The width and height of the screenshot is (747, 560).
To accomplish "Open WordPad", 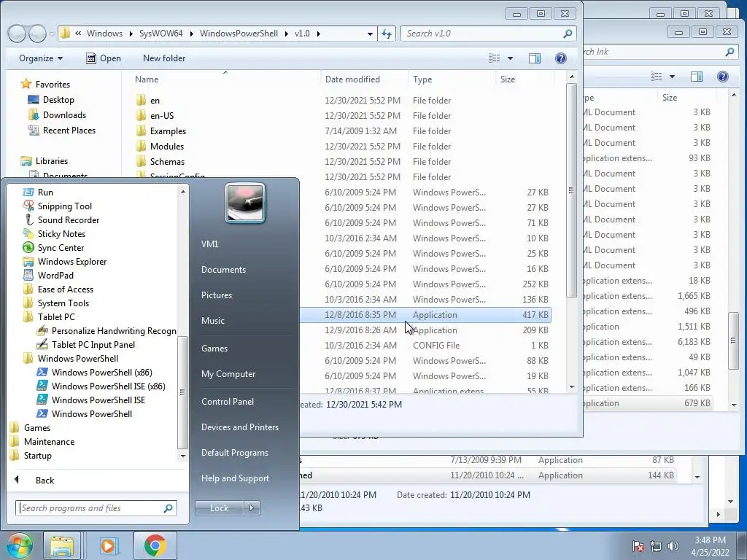I will [x=55, y=275].
